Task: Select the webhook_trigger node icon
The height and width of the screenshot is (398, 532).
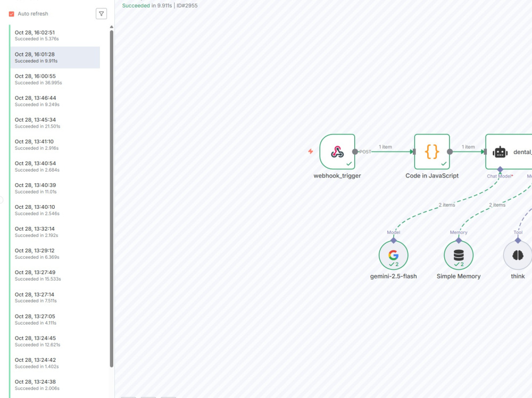Action: (x=337, y=152)
